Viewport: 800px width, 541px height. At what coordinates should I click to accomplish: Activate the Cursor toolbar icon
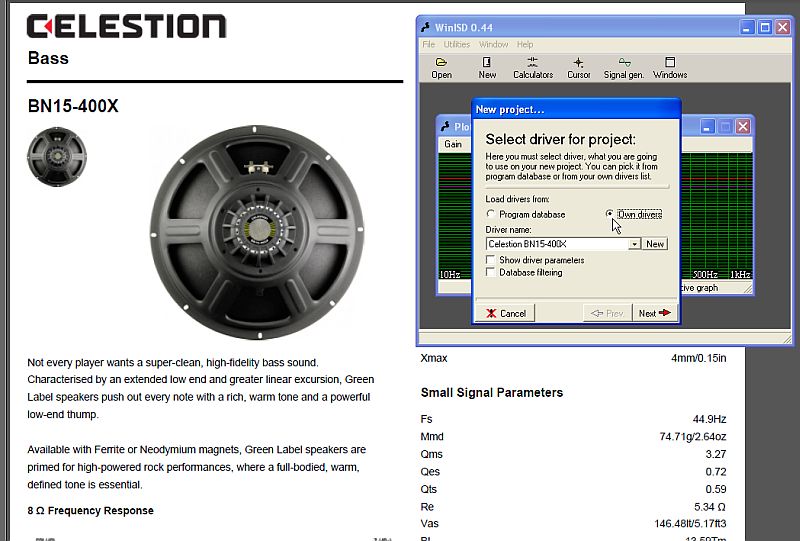[579, 68]
